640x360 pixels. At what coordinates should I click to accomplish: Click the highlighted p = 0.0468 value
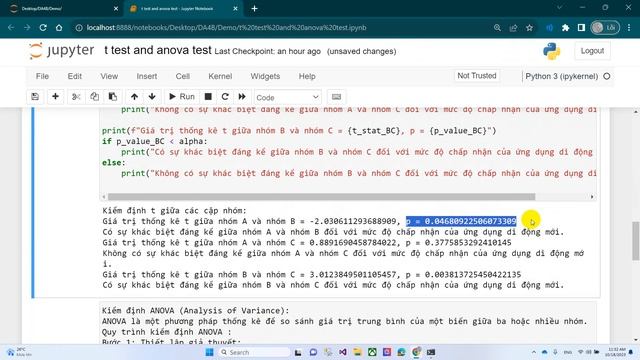point(461,221)
